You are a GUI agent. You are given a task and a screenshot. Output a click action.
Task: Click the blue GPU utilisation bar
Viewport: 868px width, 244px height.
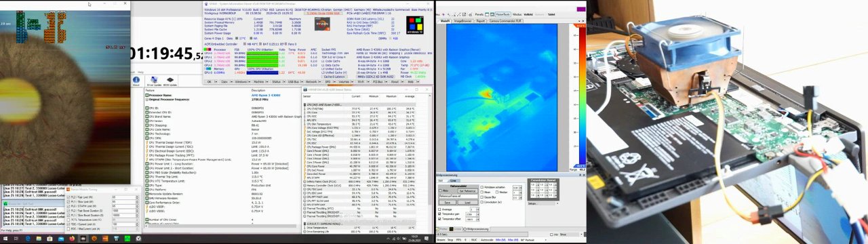coord(262,73)
